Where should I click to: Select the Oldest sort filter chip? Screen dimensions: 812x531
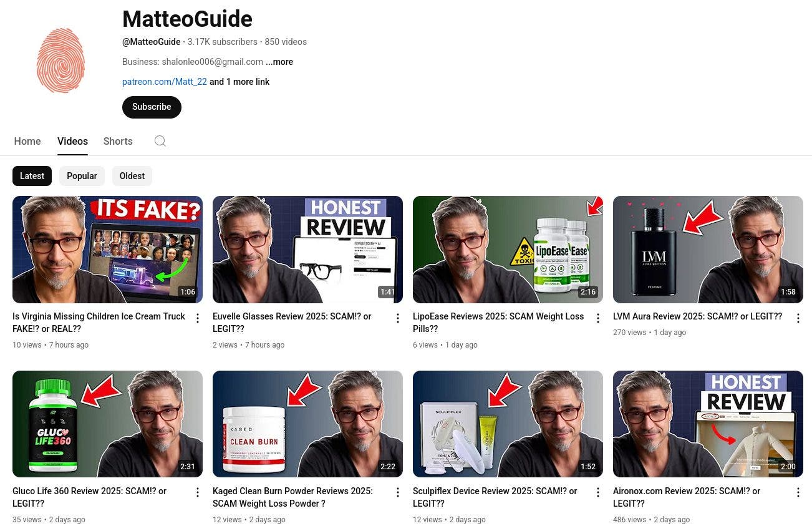click(132, 176)
